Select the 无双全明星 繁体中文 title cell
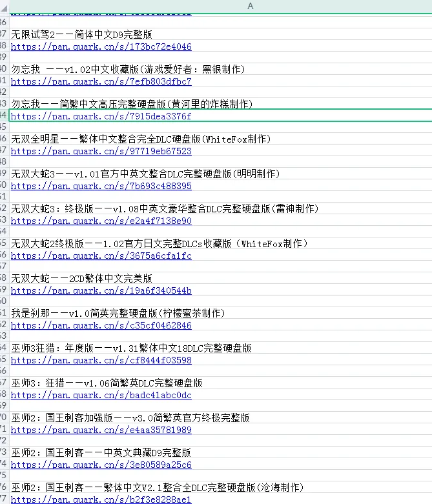This screenshot has width=432, height=504. tap(141, 139)
